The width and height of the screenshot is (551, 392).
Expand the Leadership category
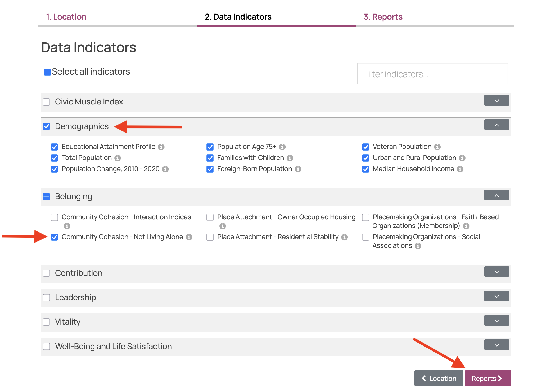pos(496,296)
